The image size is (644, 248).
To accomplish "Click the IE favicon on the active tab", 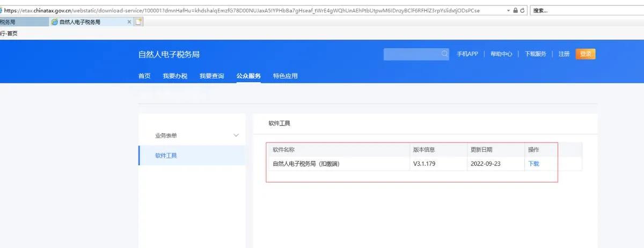I will [54, 22].
